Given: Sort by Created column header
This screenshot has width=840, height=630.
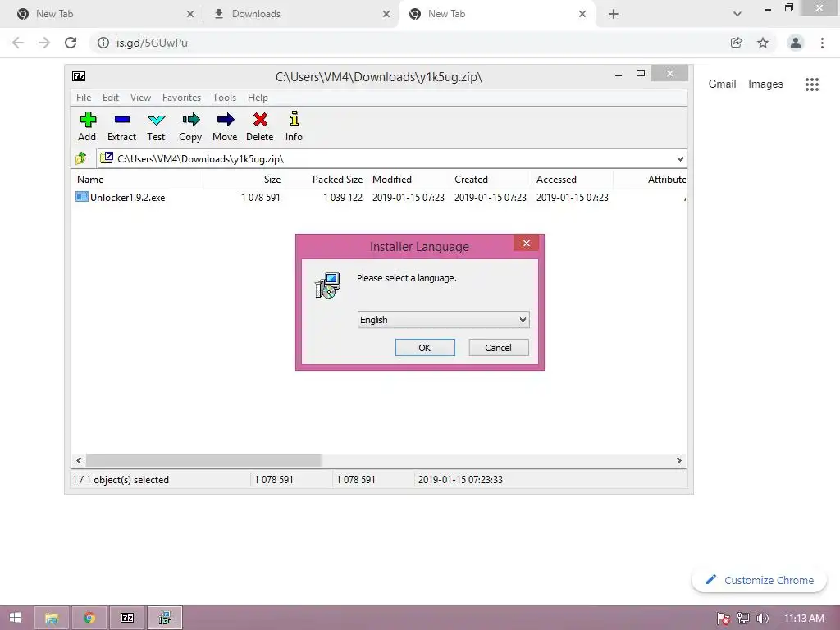Looking at the screenshot, I should pos(490,180).
